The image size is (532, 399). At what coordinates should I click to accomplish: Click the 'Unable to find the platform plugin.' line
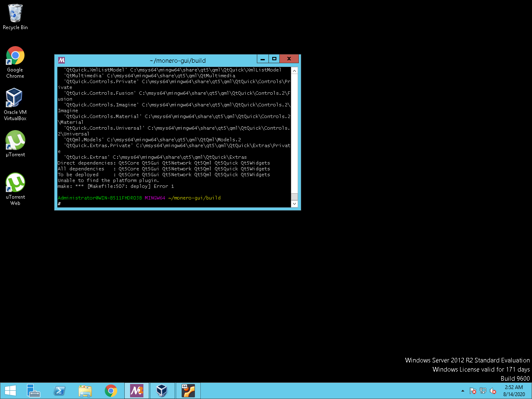click(x=108, y=180)
